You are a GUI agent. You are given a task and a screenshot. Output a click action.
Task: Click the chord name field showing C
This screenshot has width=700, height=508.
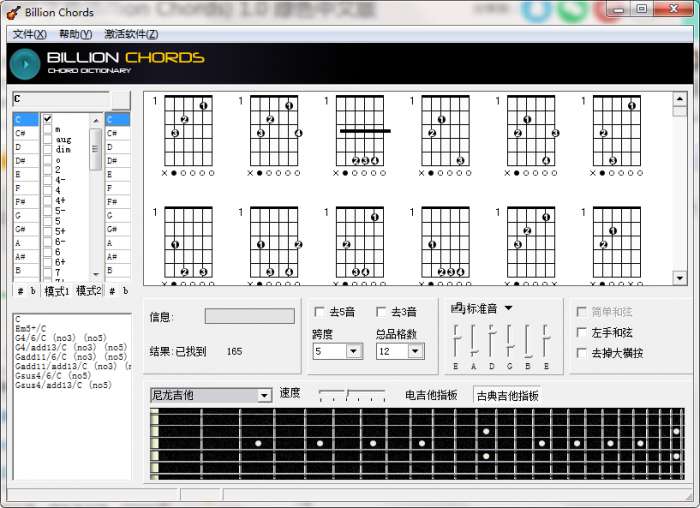(x=62, y=99)
